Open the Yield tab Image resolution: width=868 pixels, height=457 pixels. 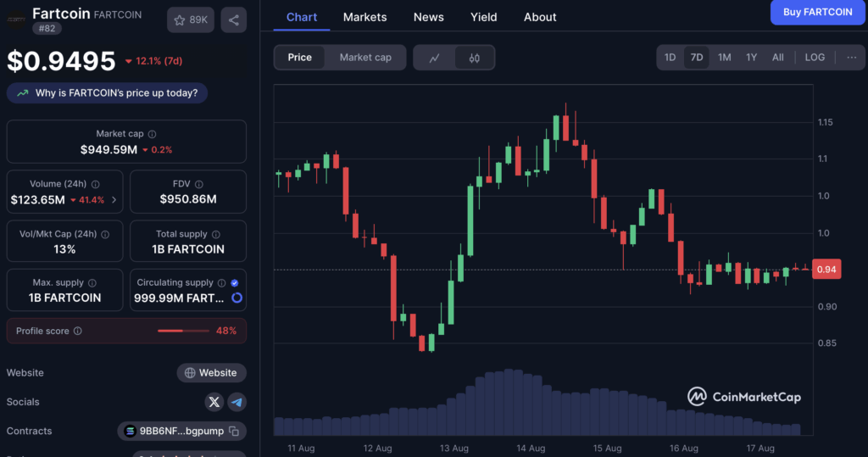pyautogui.click(x=483, y=17)
